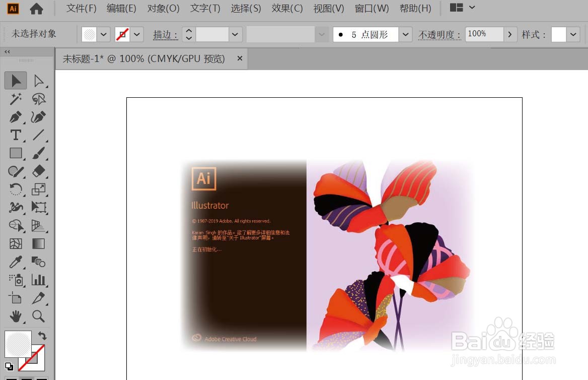
Task: Select the Gradient tool
Action: 38,244
